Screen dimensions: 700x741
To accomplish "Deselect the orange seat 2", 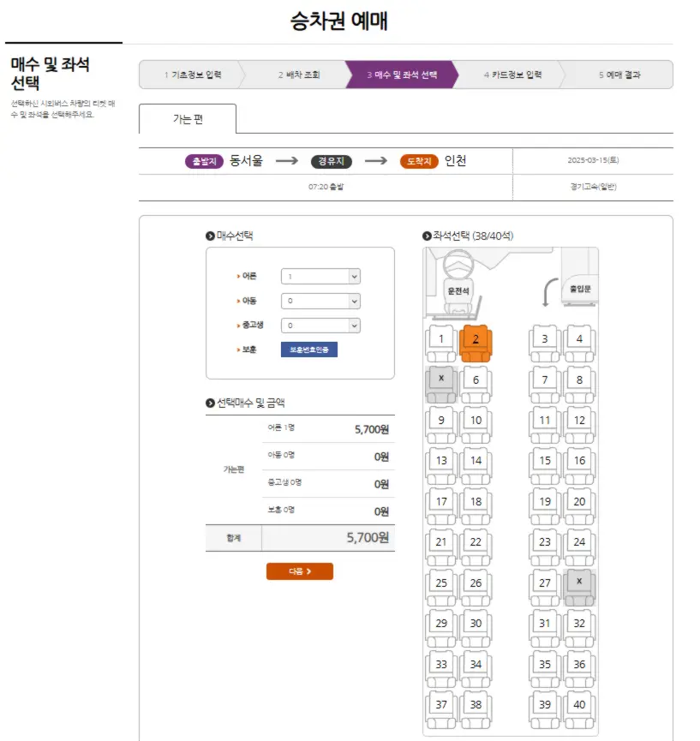I will point(476,343).
